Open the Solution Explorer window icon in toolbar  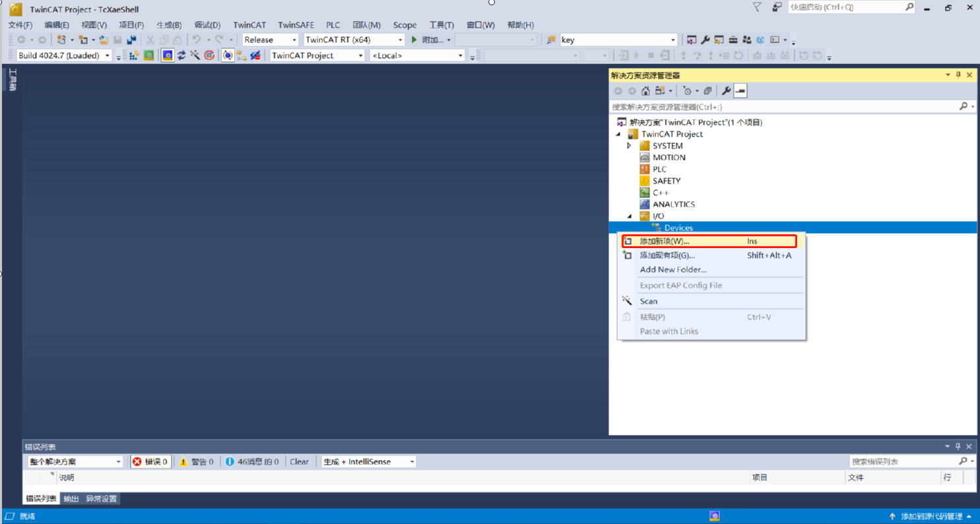[x=691, y=40]
